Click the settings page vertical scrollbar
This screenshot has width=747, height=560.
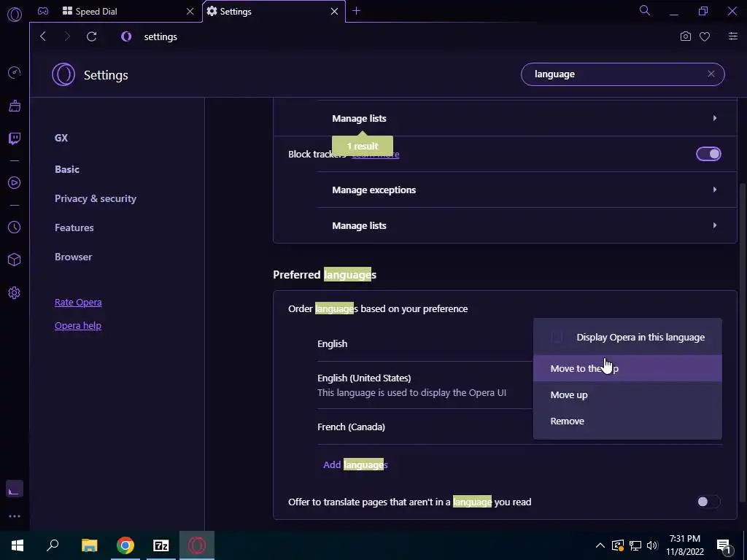(x=742, y=343)
